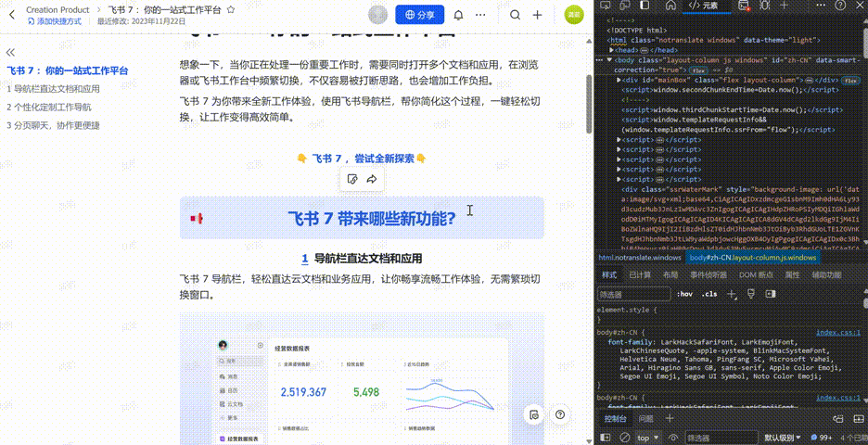Star the document with the favorite icon
This screenshot has height=445, width=868.
(231, 9)
